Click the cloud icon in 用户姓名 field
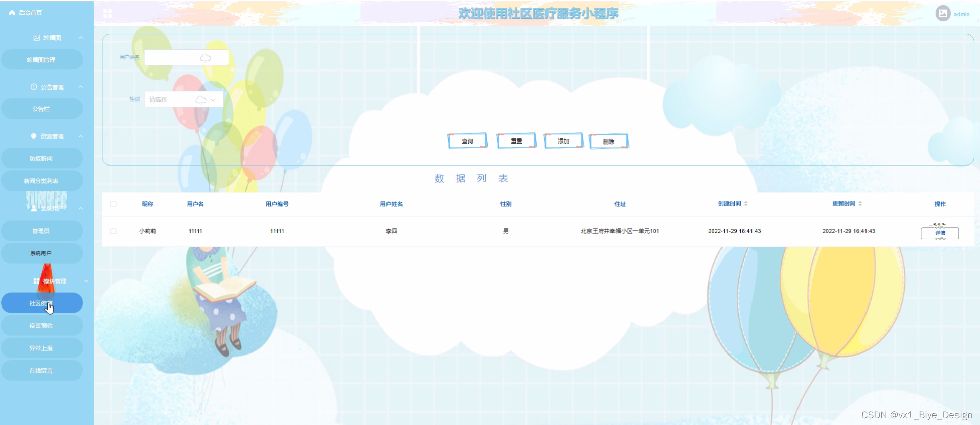 pos(206,58)
